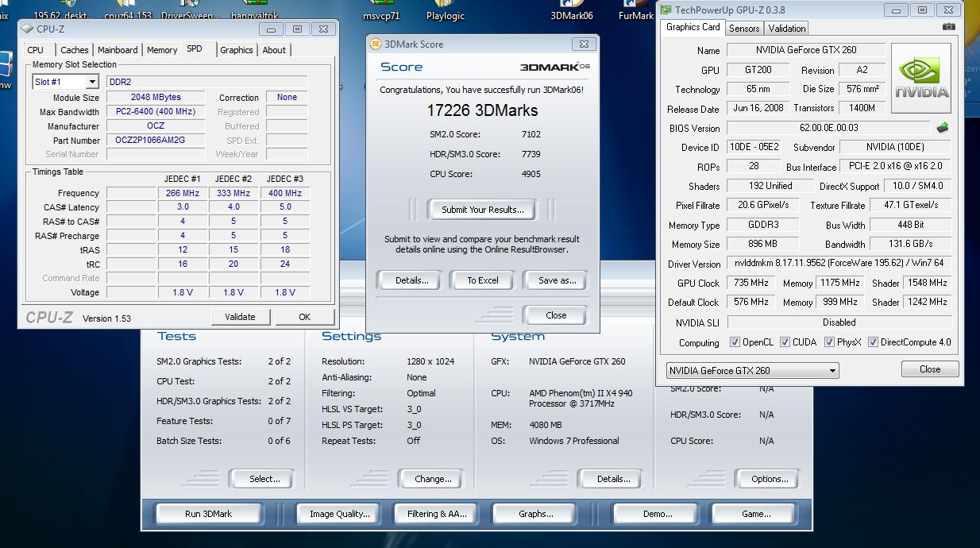Click the Max Bandwidth PC2-6400 value
Image resolution: width=980 pixels, height=548 pixels.
156,112
